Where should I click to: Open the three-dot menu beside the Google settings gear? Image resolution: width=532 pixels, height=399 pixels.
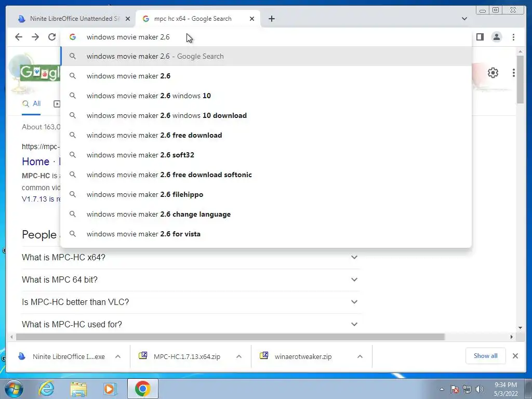pos(514,73)
